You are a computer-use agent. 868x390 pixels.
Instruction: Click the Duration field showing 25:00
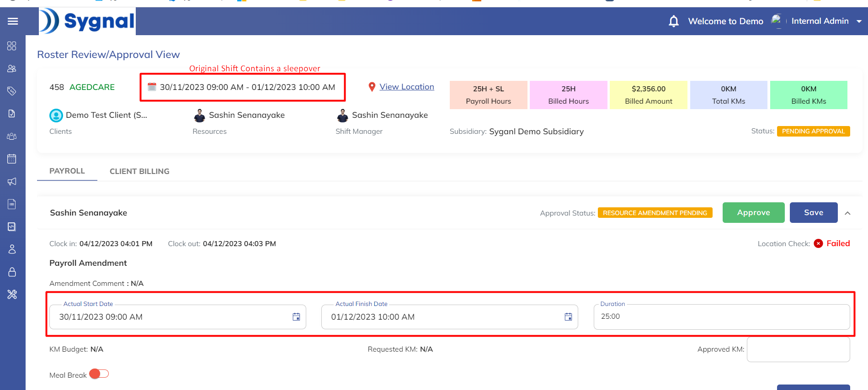[x=721, y=317]
